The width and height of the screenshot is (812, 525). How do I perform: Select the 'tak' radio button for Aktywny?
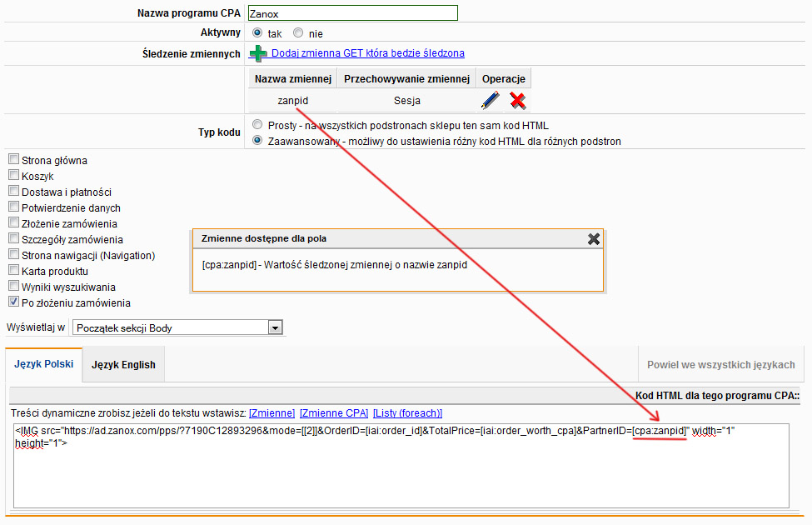click(x=257, y=33)
